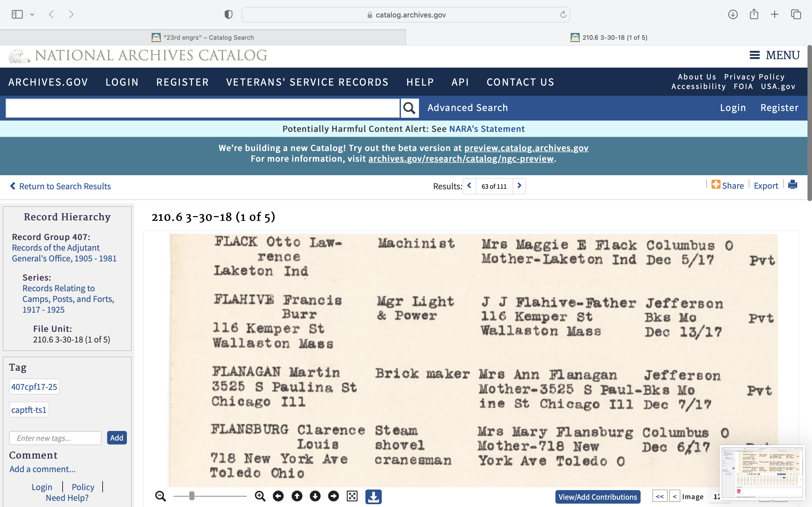
Task: Click the zoom out magnifier icon
Action: tap(160, 496)
